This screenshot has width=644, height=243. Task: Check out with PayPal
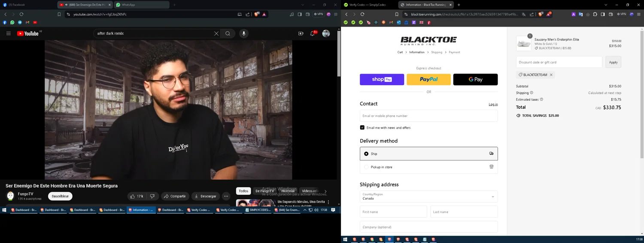coord(428,80)
